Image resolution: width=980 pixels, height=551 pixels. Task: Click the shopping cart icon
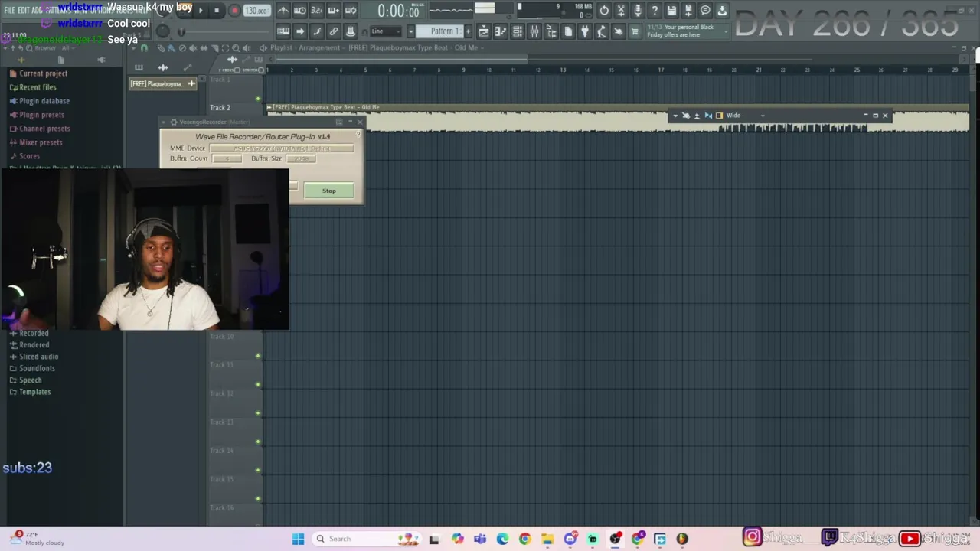tap(635, 31)
